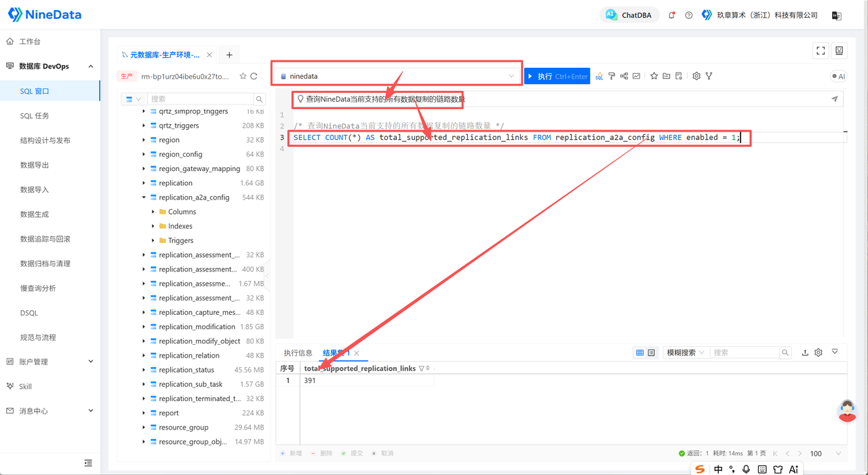868x475 pixels.
Task: Expand the Columns folder
Action: [x=153, y=212]
